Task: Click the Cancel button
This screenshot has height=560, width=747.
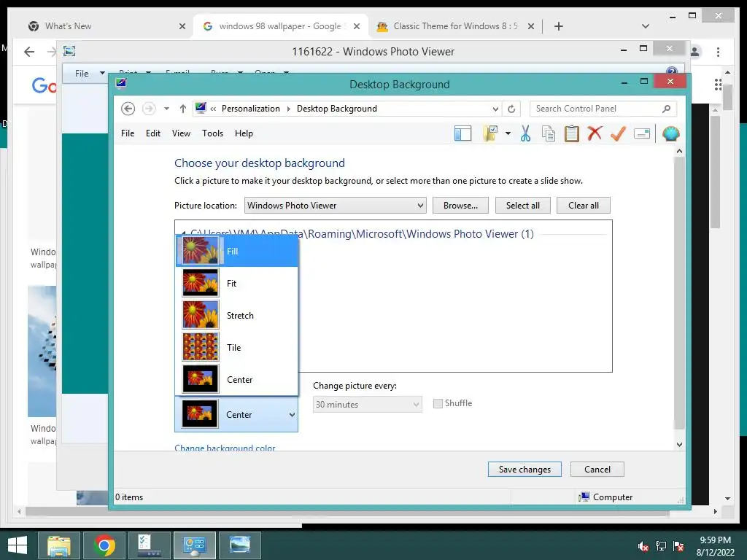Action: click(597, 469)
